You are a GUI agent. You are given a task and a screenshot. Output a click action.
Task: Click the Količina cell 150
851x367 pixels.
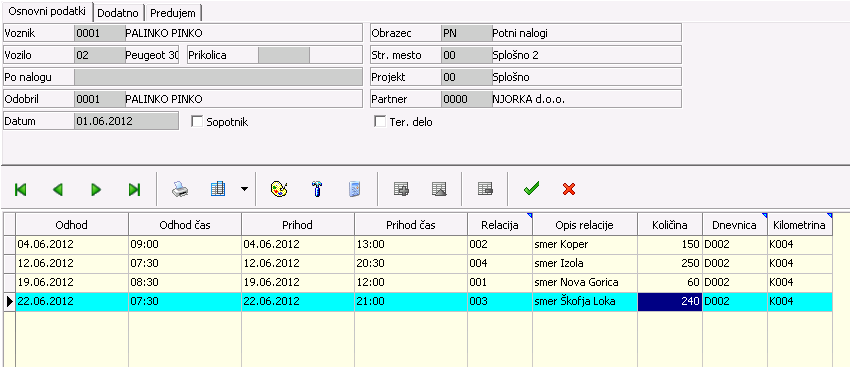(x=670, y=245)
